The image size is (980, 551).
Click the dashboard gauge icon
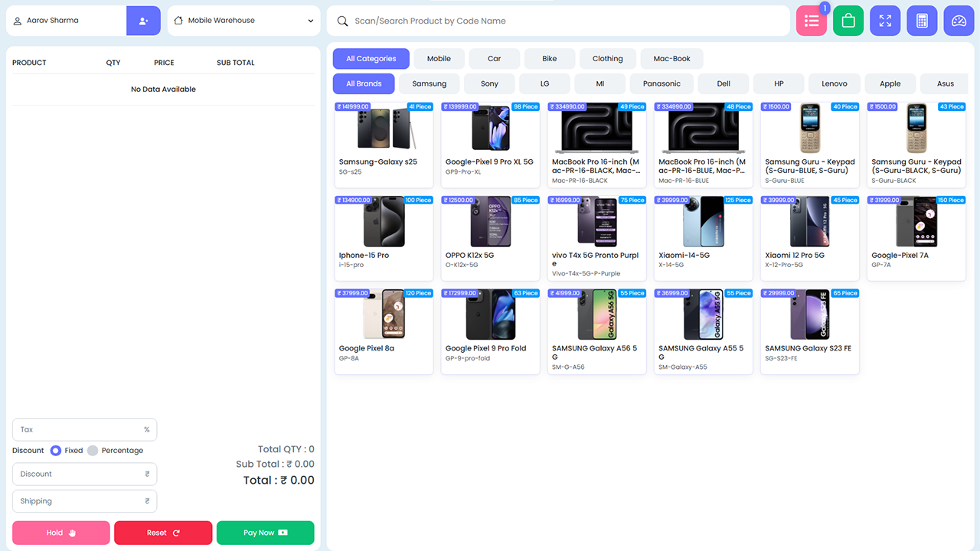click(958, 20)
